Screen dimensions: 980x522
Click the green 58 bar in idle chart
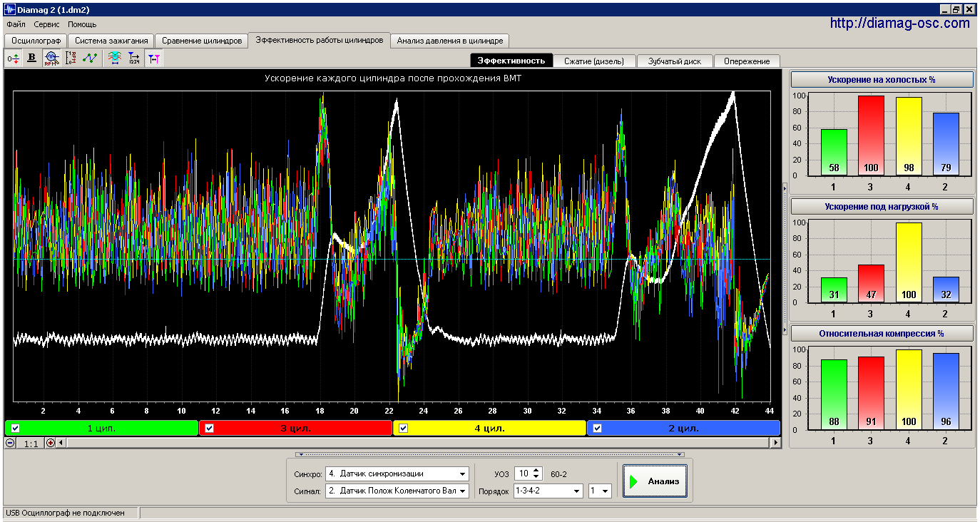[x=833, y=152]
